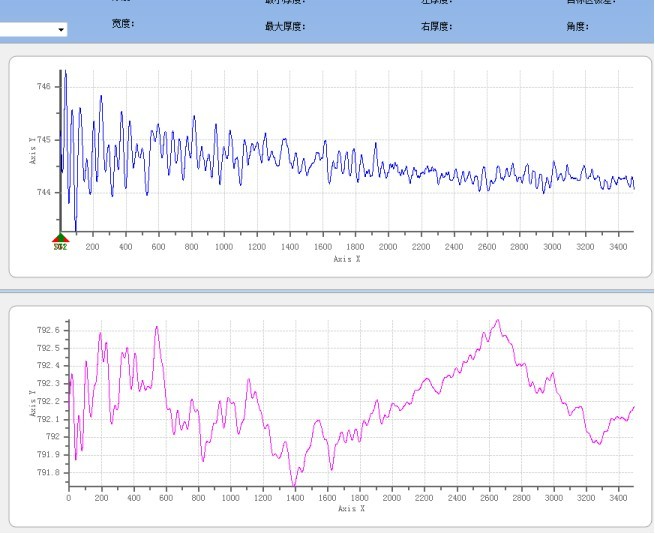Click the divider between the two charts
The image size is (655, 534).
point(327,291)
